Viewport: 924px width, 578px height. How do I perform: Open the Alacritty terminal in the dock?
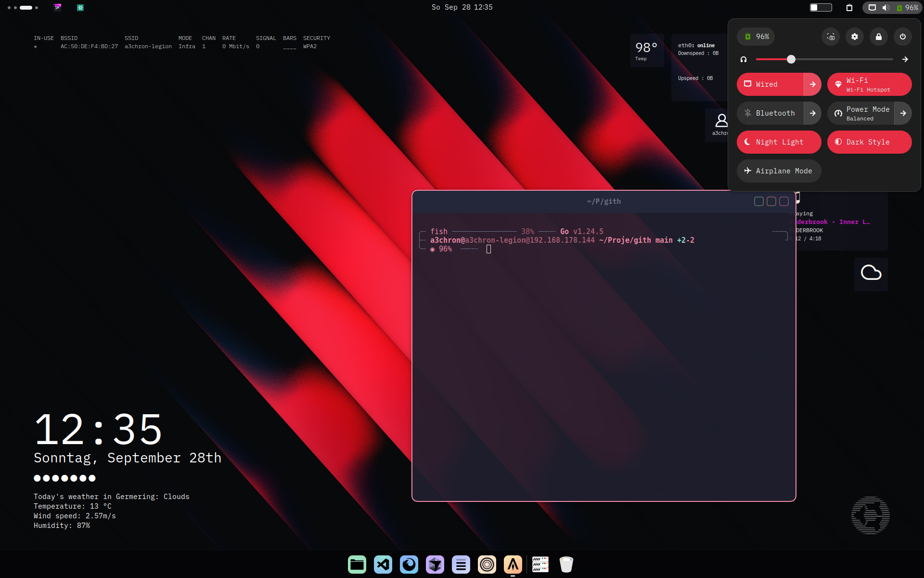coord(513,565)
